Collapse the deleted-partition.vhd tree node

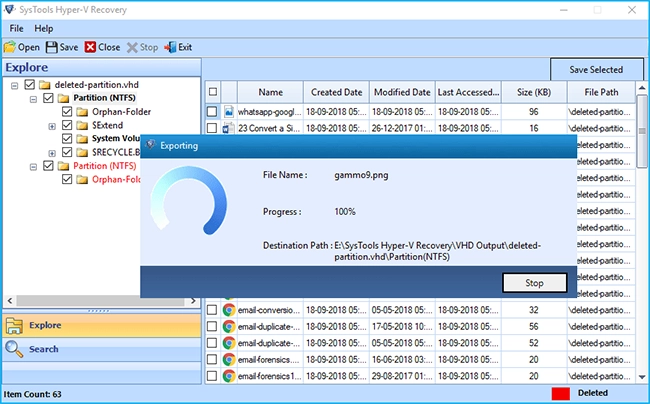(x=15, y=86)
